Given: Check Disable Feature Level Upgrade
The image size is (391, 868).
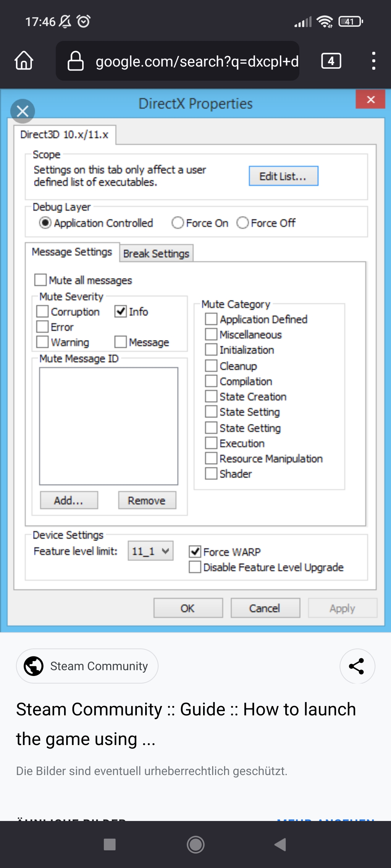Looking at the screenshot, I should pos(195,567).
